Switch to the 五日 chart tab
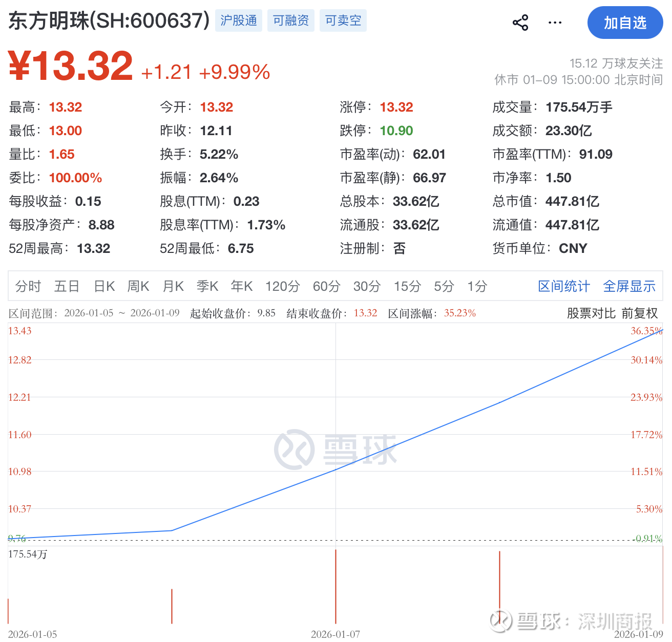Screen dimensions: 672x642 67,286
